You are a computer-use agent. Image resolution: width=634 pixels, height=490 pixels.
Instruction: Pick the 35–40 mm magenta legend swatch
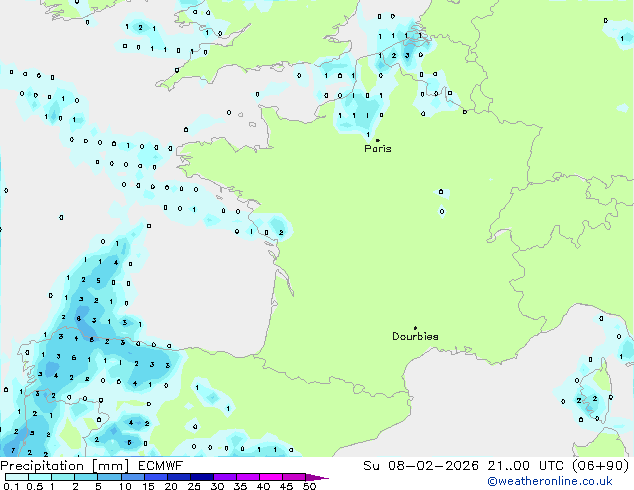click(247, 477)
